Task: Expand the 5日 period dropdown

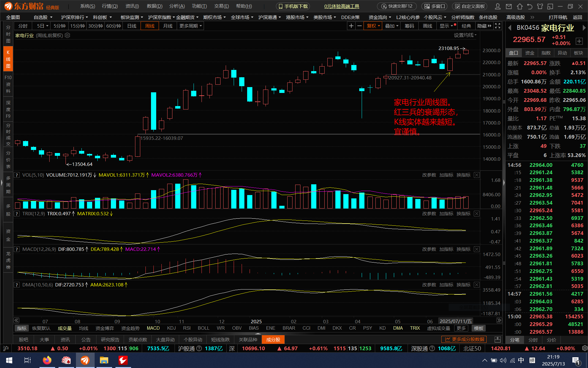Action: point(43,26)
